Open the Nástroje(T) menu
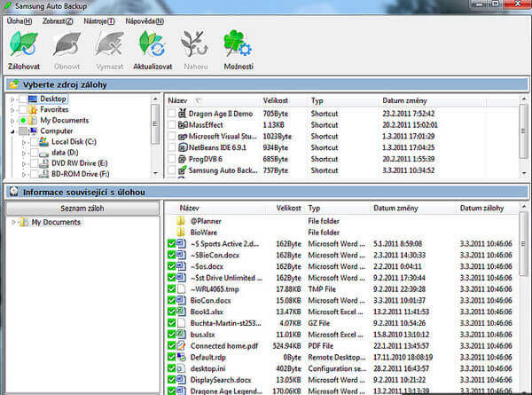 tap(99, 21)
